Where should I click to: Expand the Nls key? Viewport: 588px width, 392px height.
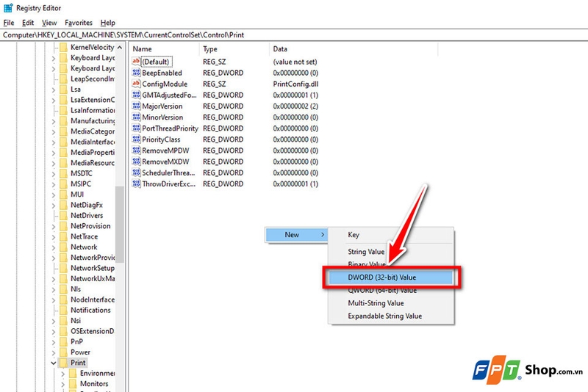coord(53,289)
